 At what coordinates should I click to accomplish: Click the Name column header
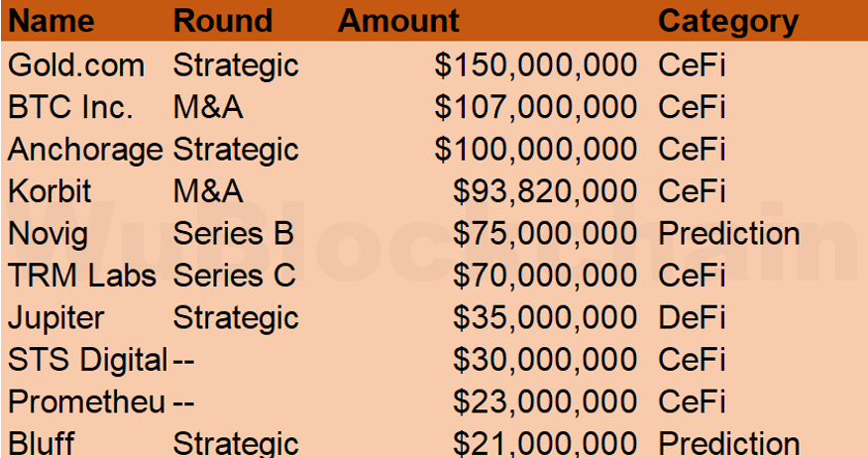tap(52, 21)
